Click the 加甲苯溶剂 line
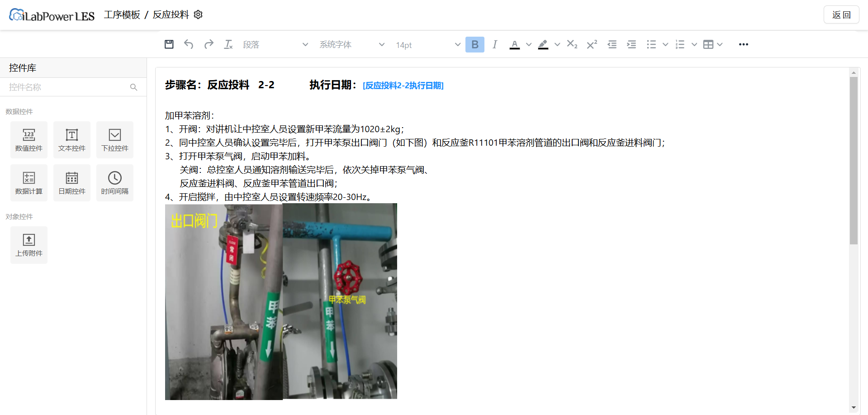Viewport: 868px width, 415px height. click(x=190, y=115)
